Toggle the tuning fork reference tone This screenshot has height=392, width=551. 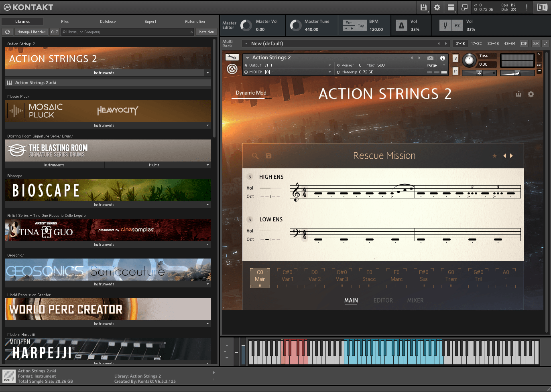(445, 26)
